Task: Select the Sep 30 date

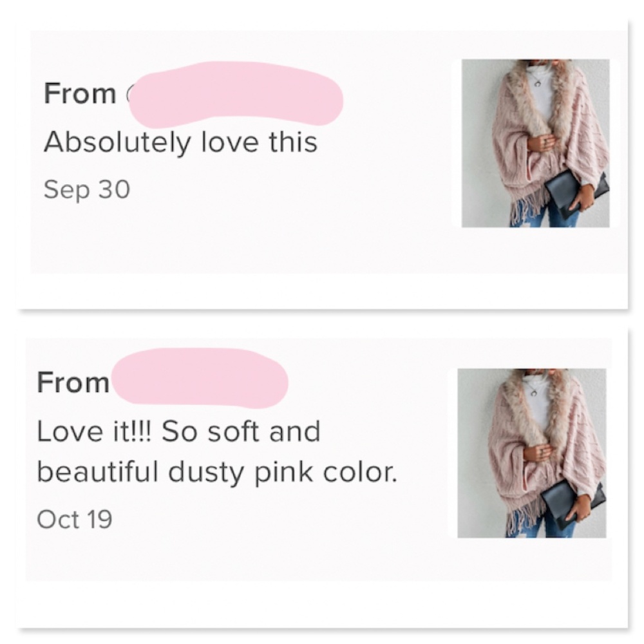Action: pyautogui.click(x=87, y=189)
